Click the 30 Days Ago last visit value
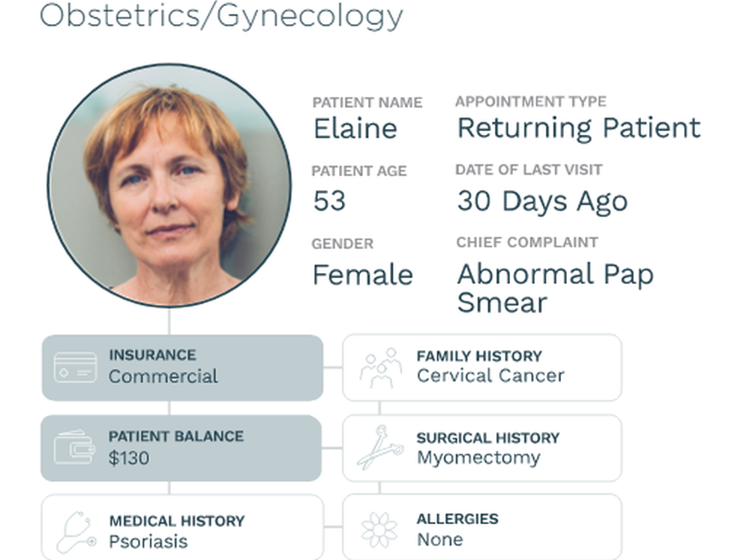This screenshot has height=560, width=750. (542, 201)
